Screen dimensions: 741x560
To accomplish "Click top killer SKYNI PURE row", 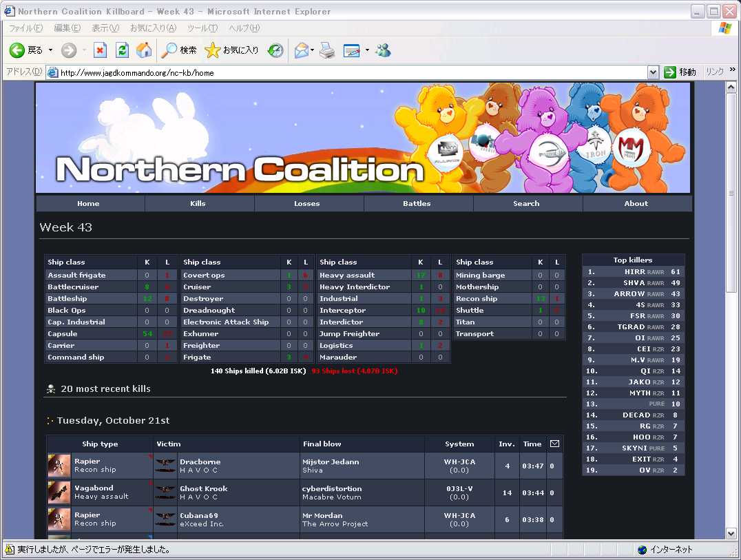I will (x=634, y=448).
